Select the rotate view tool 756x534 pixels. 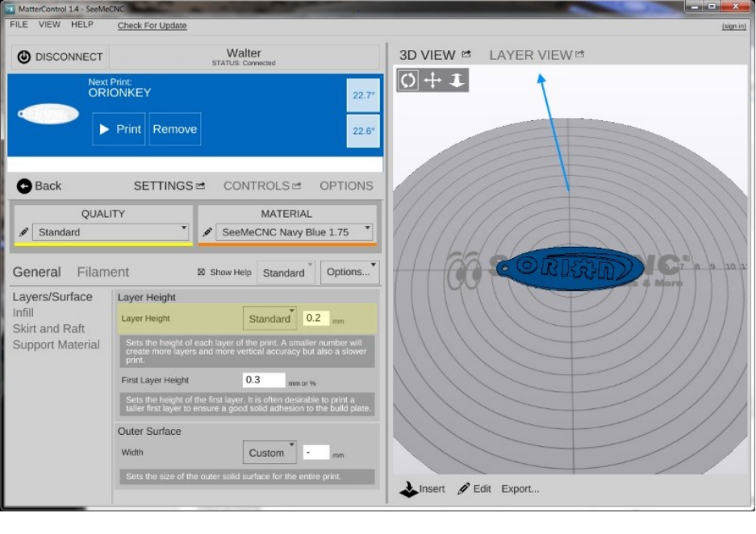[408, 80]
